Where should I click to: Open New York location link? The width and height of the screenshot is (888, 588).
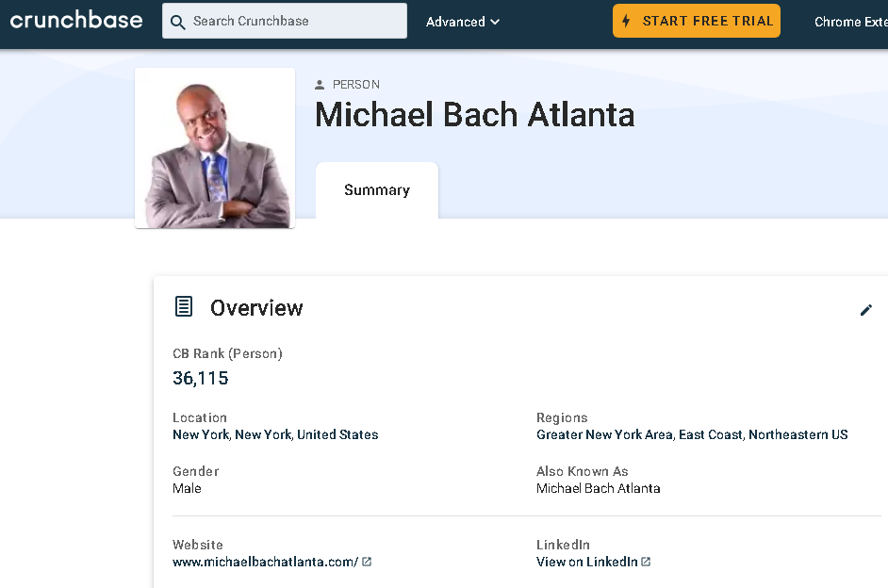click(x=201, y=434)
